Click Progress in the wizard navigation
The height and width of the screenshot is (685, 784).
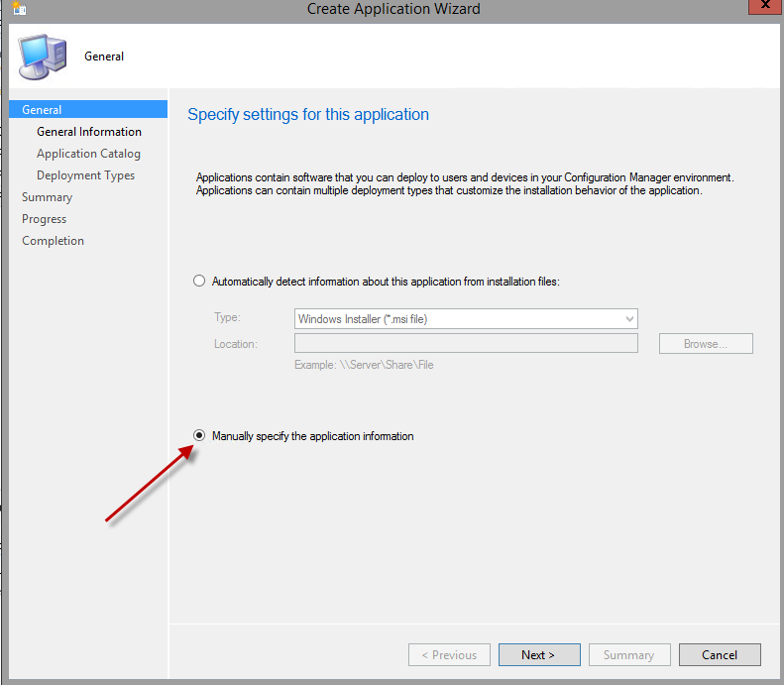tap(44, 219)
